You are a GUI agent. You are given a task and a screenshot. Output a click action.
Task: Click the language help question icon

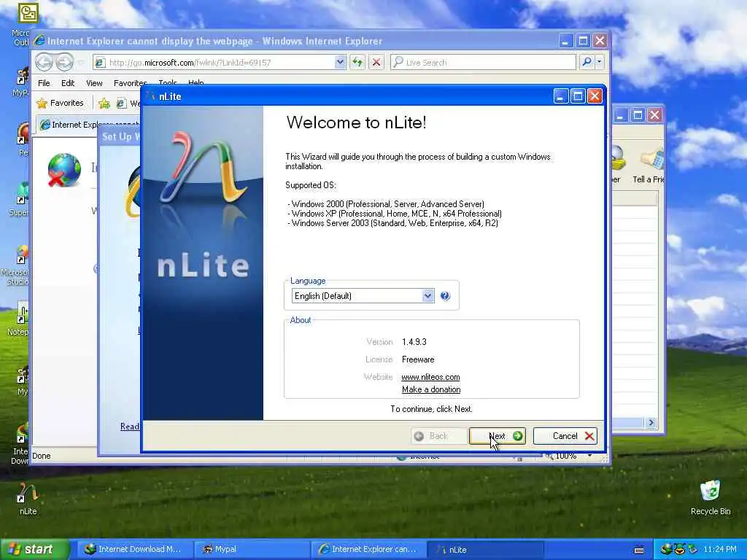coord(445,296)
